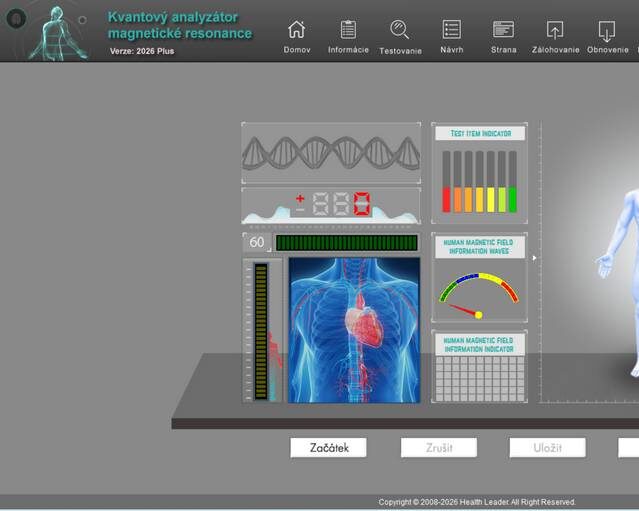639x511 pixels.
Task: Click the green test indicator bar
Action: [512, 182]
